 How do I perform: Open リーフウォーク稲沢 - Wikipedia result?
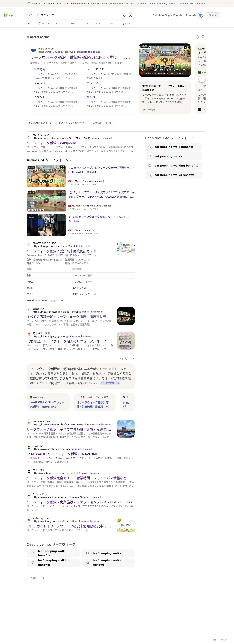click(51, 143)
